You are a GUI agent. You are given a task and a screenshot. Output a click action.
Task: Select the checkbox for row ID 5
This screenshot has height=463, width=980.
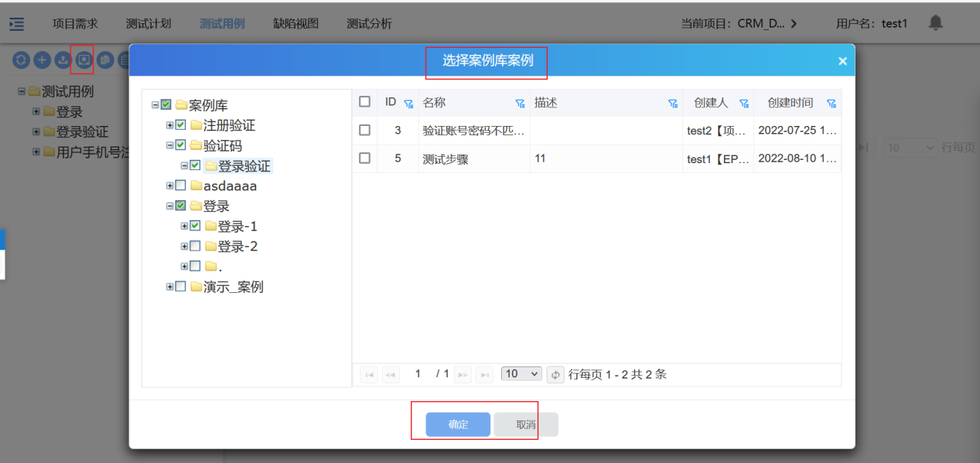365,158
